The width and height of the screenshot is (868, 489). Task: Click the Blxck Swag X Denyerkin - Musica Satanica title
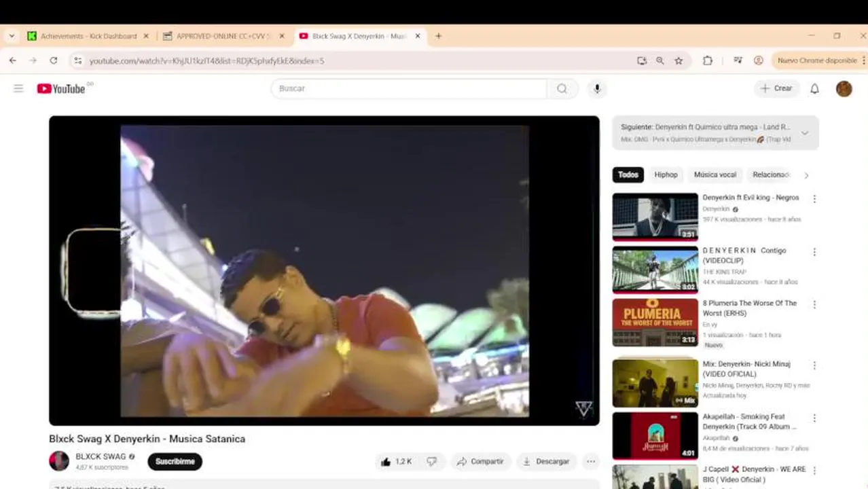click(x=147, y=439)
